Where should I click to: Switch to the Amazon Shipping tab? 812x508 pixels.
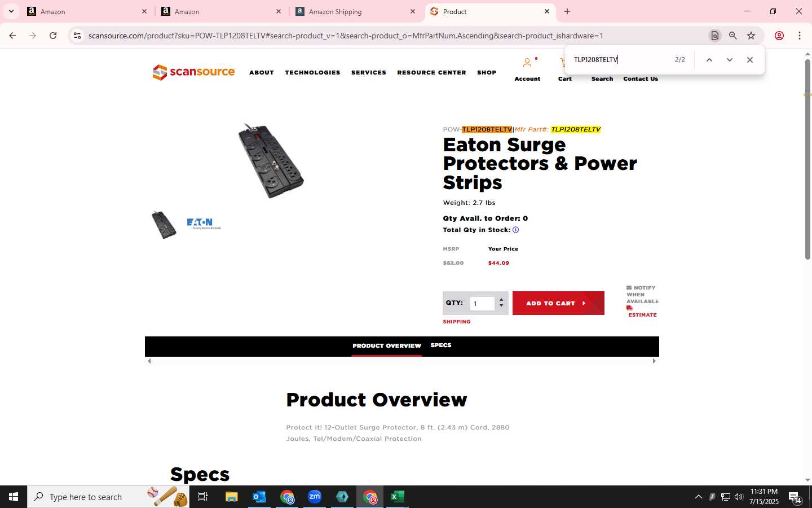(356, 11)
